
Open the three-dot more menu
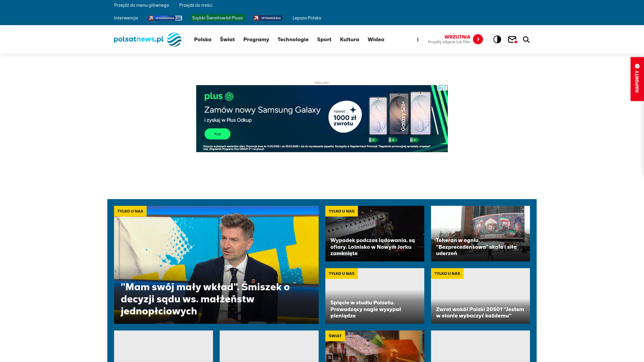[x=418, y=40]
